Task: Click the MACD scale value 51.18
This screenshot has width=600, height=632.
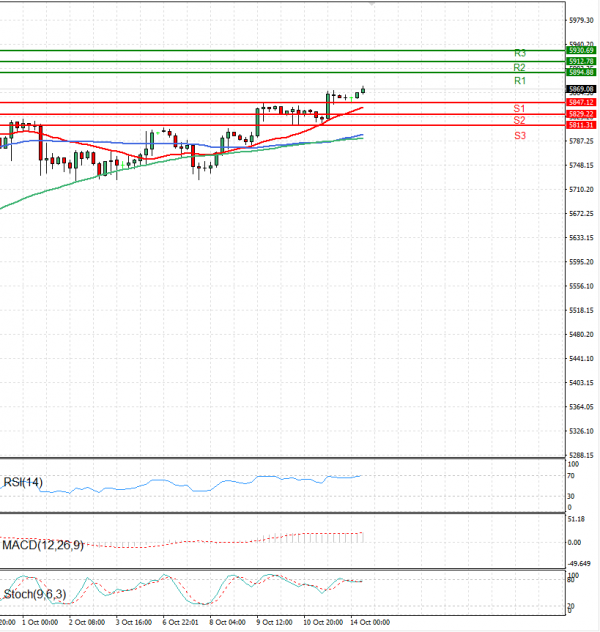Action: [x=576, y=519]
